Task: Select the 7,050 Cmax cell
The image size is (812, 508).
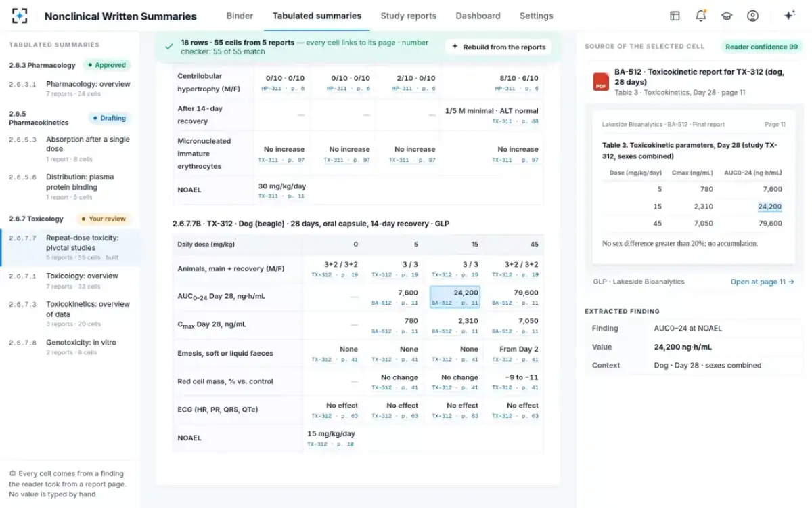Action: tap(516, 325)
